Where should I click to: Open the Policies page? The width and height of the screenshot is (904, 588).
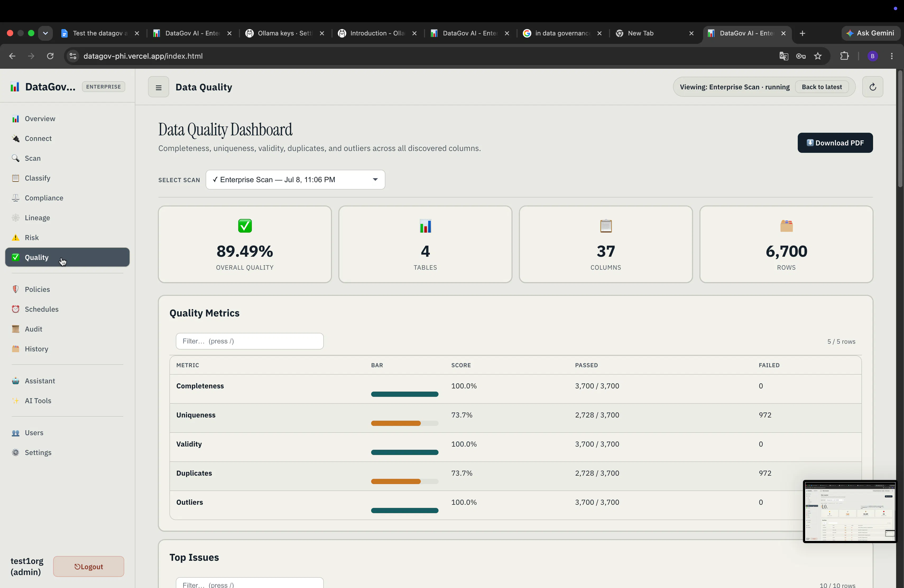click(x=67, y=289)
